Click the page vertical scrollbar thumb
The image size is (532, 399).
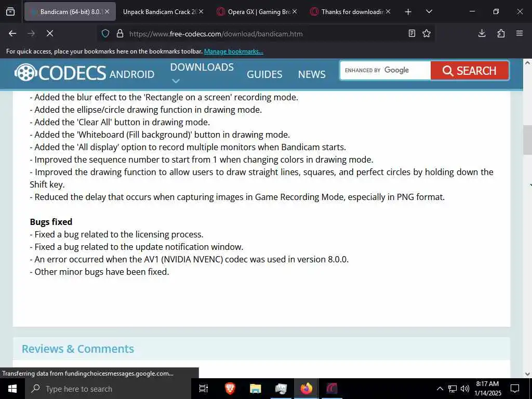coord(528,140)
